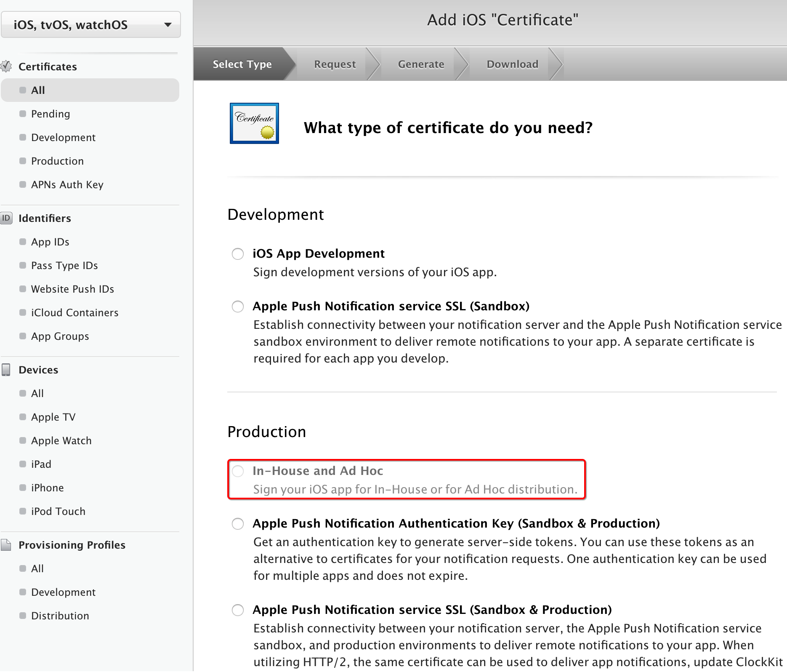Open Pending certificates list
The height and width of the screenshot is (672, 787).
pos(51,114)
